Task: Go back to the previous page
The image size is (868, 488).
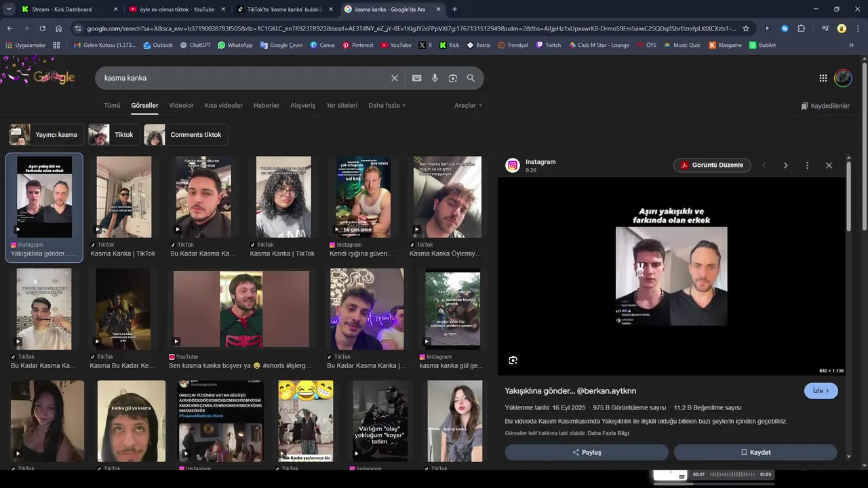Action: (9, 28)
